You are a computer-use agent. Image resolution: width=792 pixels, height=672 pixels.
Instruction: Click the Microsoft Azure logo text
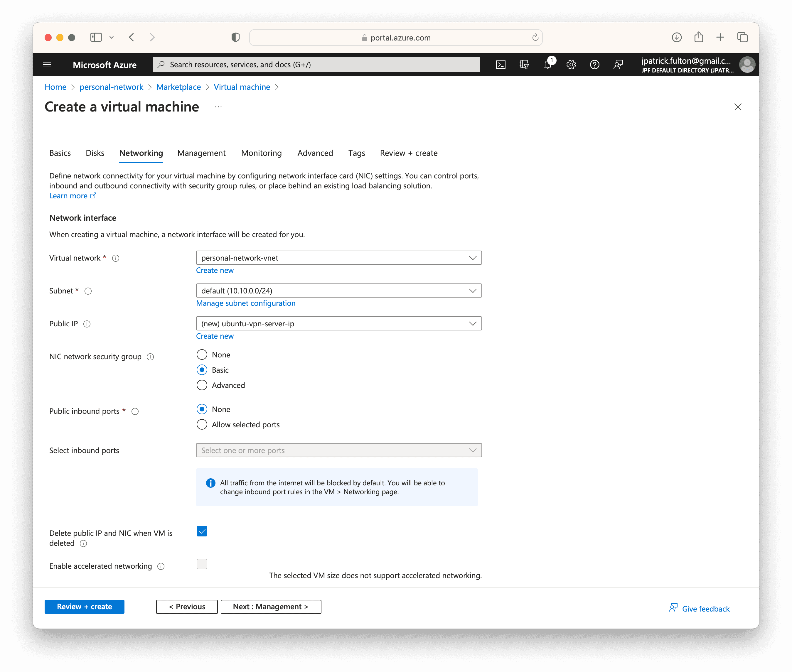pyautogui.click(x=105, y=65)
